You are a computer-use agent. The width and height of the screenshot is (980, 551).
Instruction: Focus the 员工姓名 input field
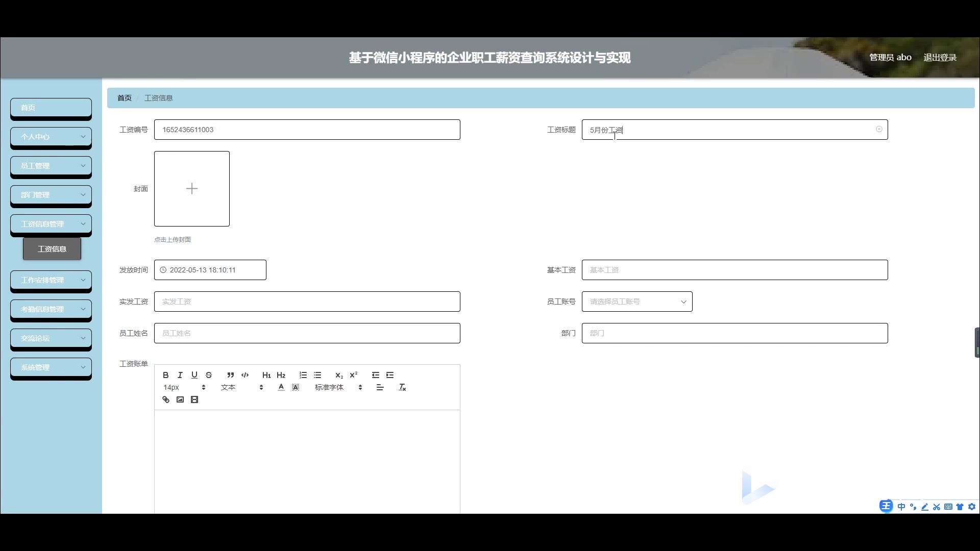pyautogui.click(x=307, y=333)
